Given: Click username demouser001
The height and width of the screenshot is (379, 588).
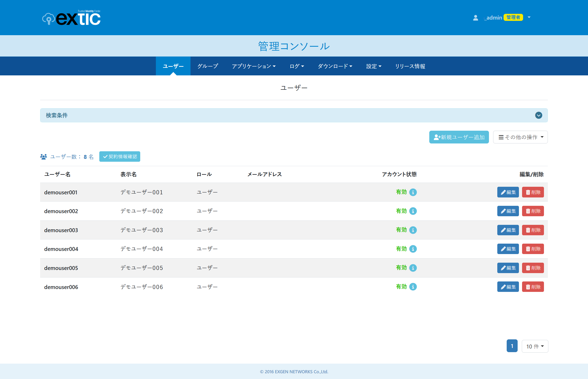Looking at the screenshot, I should 61,192.
